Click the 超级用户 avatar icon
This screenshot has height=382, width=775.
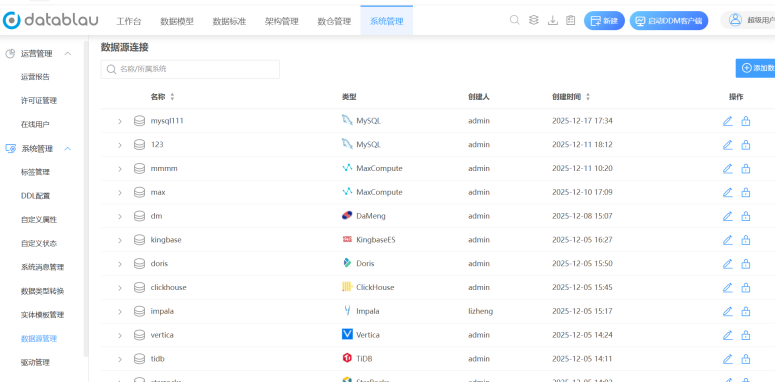[735, 20]
